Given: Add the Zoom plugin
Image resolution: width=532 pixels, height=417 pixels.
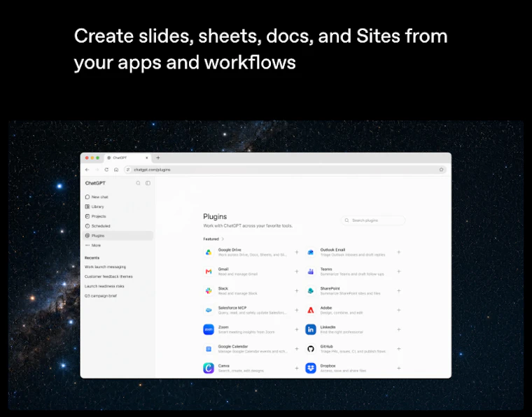Looking at the screenshot, I should pyautogui.click(x=297, y=330).
